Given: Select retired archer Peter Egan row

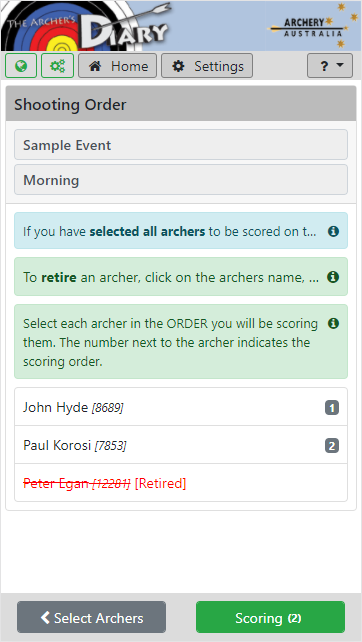Looking at the screenshot, I should pyautogui.click(x=181, y=483).
